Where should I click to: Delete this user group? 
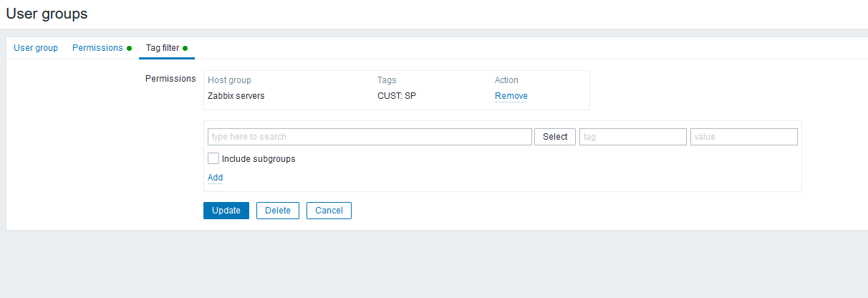coord(278,211)
